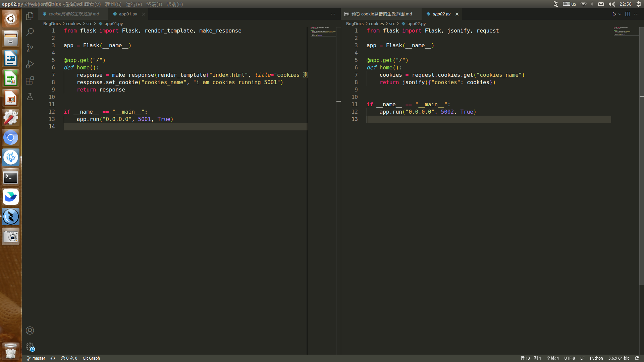Go to line via 行 13, 列 1
The height and width of the screenshot is (362, 644).
(531, 358)
